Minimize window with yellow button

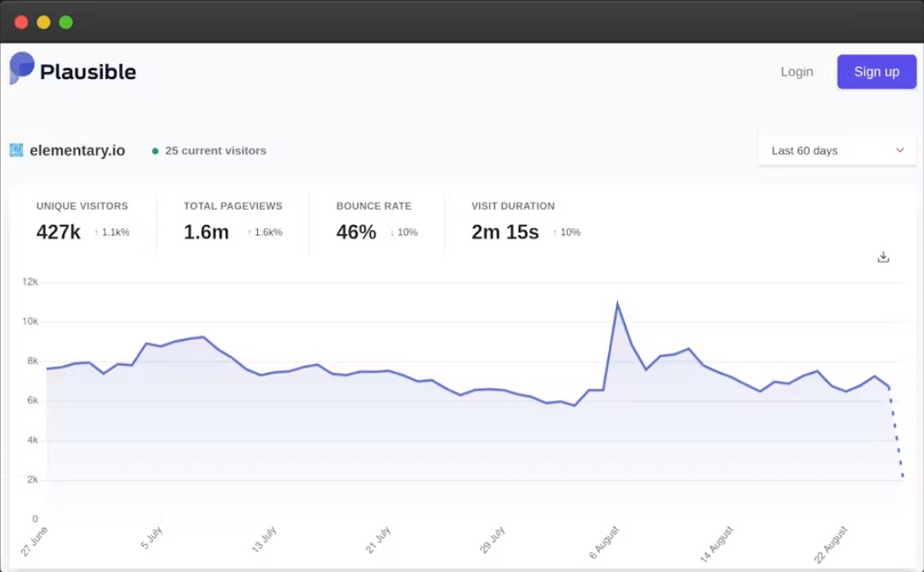click(44, 23)
